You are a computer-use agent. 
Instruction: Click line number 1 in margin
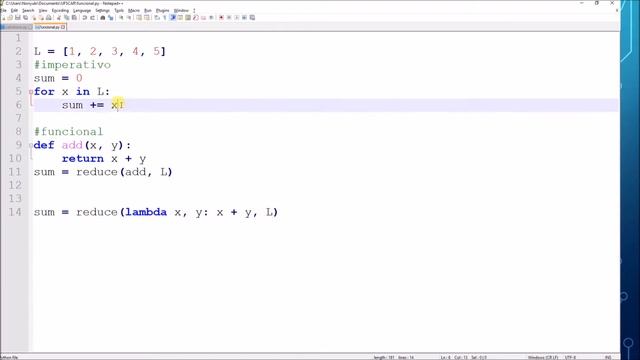[18, 38]
